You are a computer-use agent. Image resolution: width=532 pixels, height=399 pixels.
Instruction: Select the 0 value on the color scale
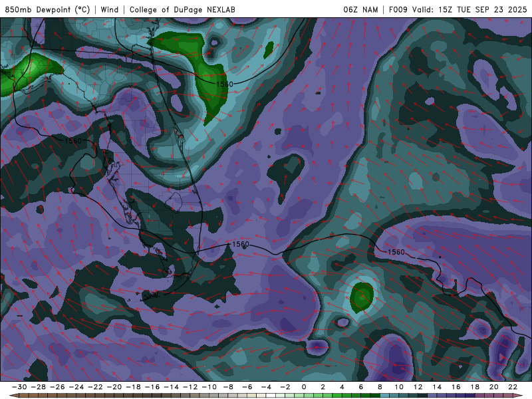coord(304,387)
